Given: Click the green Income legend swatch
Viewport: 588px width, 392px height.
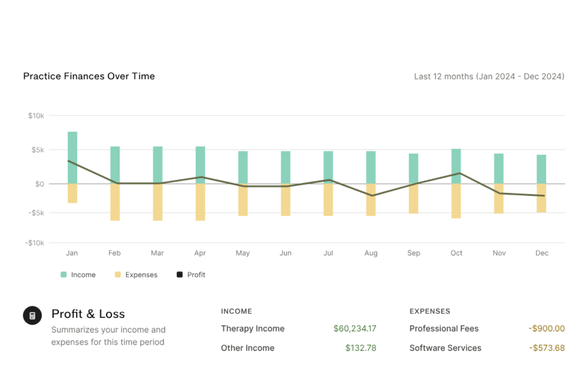Looking at the screenshot, I should pyautogui.click(x=63, y=274).
